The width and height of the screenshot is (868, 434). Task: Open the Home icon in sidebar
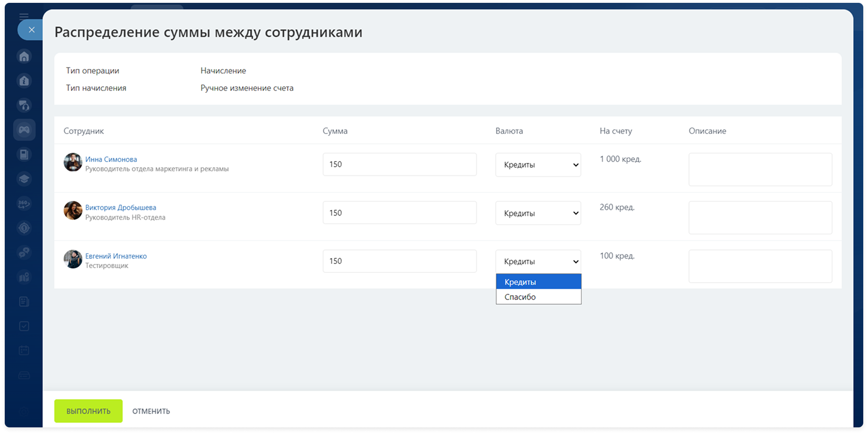(x=24, y=57)
